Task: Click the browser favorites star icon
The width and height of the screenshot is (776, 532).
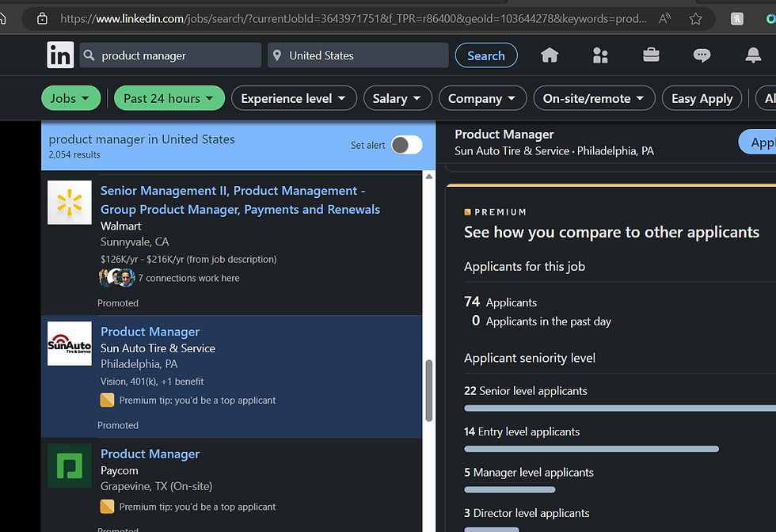Action: coord(696,19)
